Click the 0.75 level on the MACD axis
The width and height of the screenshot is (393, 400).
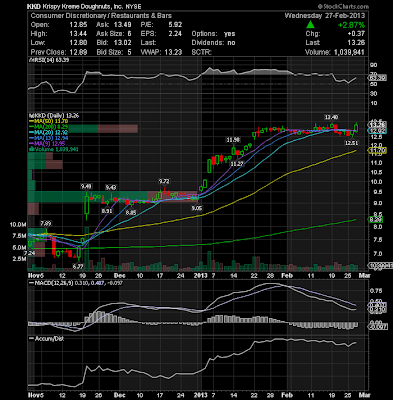click(376, 290)
